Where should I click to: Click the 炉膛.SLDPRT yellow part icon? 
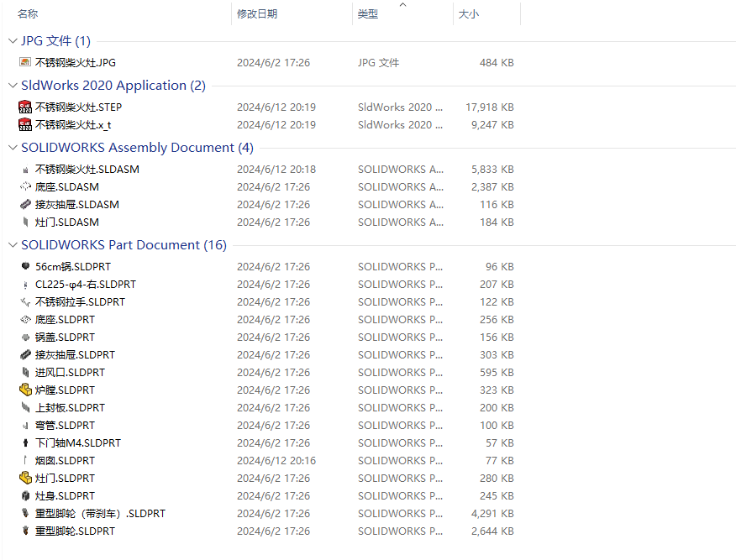point(25,390)
